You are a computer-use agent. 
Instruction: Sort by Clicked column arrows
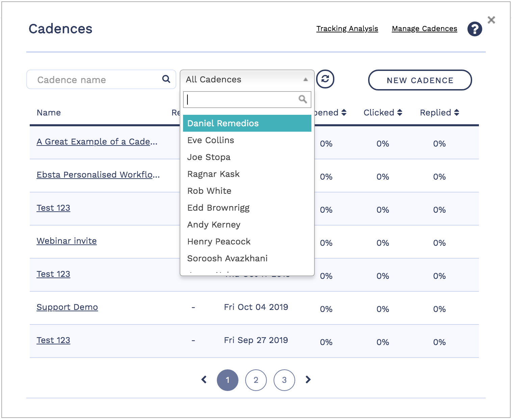point(400,112)
